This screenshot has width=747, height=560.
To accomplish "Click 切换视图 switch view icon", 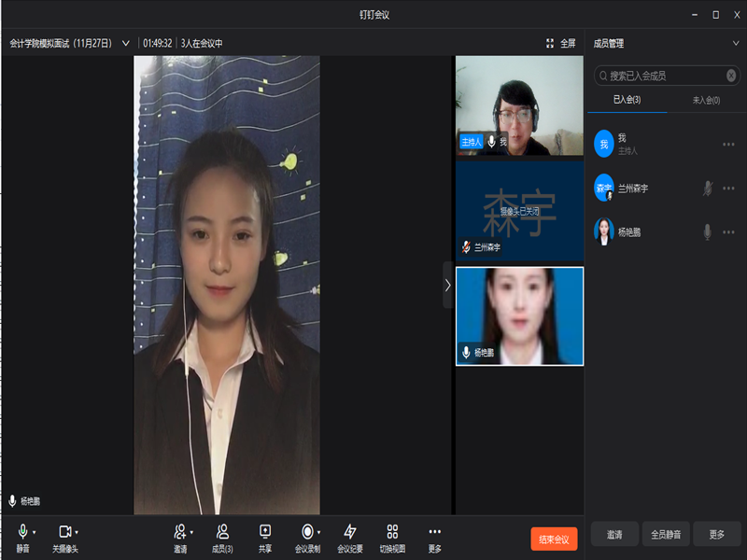I will pos(392,532).
